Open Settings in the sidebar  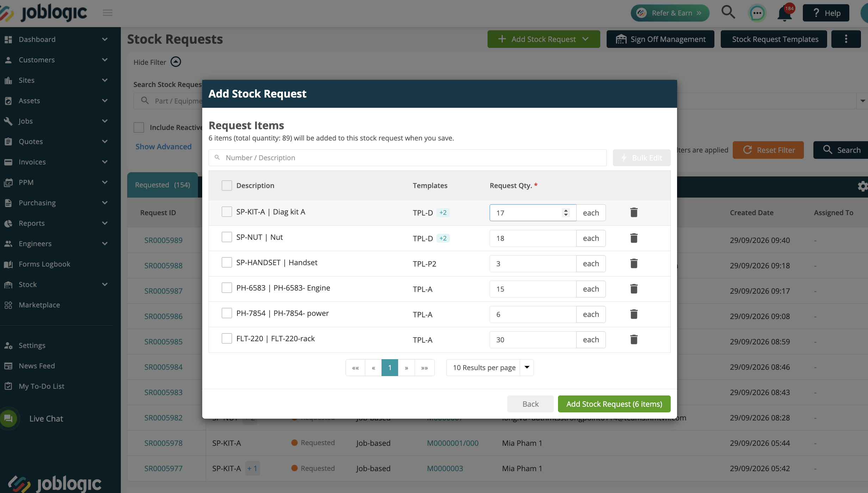click(32, 345)
